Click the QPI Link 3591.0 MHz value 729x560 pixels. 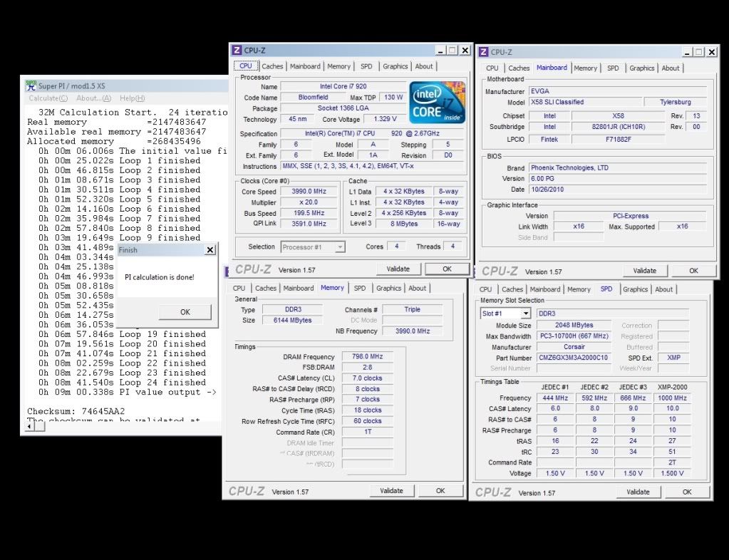309,224
